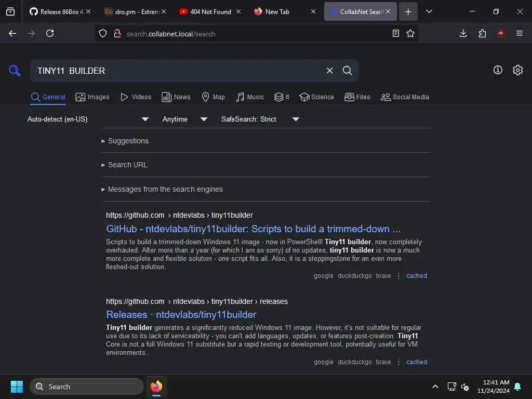Show hidden tray icons chevron
Image resolution: width=532 pixels, height=399 pixels.
pyautogui.click(x=435, y=387)
